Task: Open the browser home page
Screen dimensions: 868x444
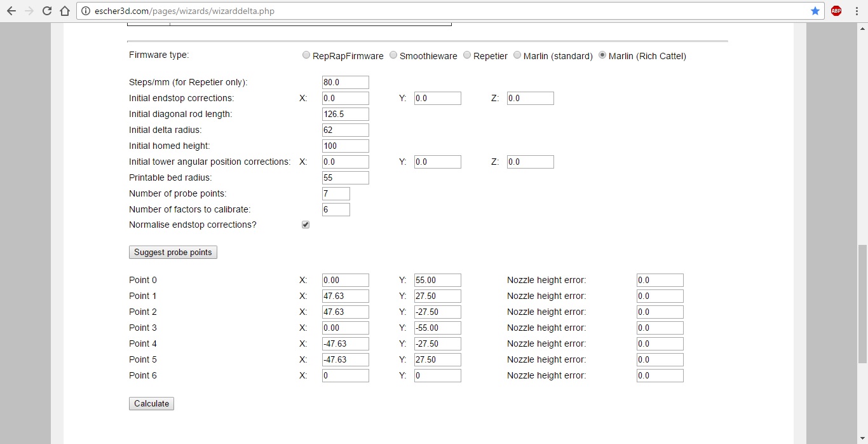Action: [x=64, y=11]
